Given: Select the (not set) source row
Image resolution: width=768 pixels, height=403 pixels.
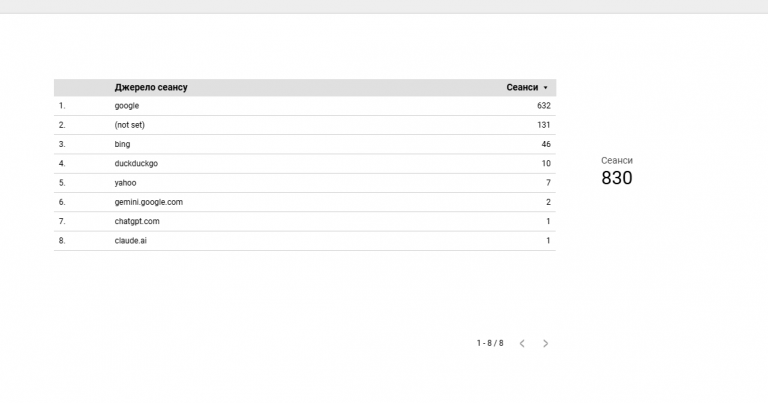Looking at the screenshot, I should (305, 125).
